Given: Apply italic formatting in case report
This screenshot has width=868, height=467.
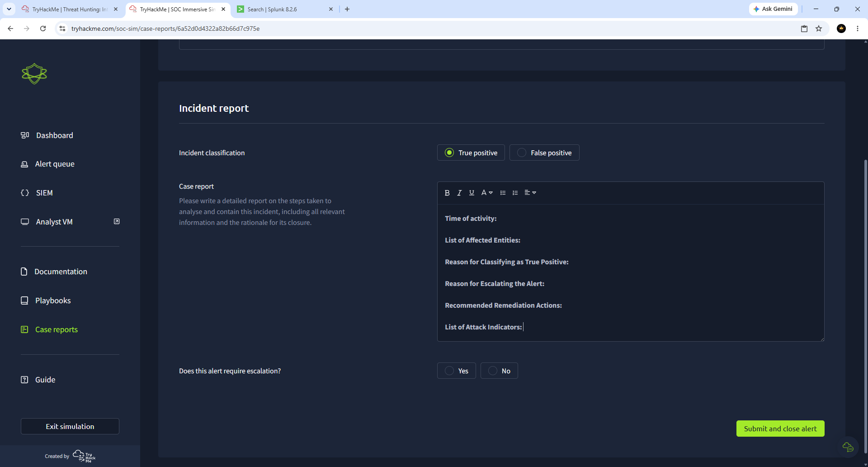Looking at the screenshot, I should tap(459, 193).
